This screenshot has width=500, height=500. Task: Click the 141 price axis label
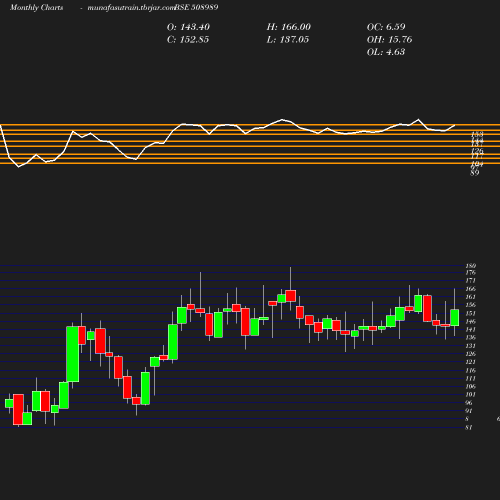[470, 329]
